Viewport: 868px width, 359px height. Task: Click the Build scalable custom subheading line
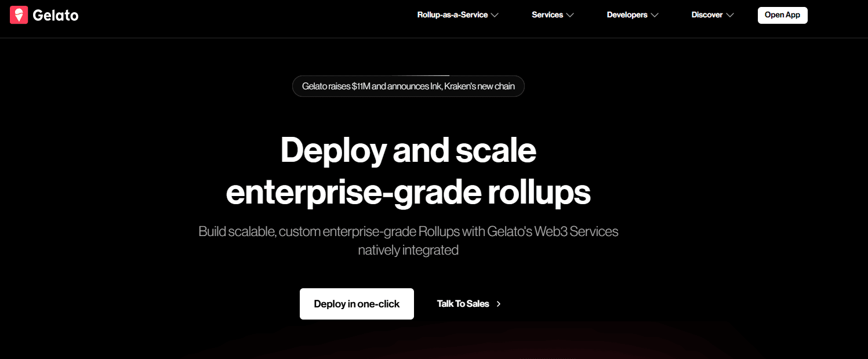click(408, 231)
